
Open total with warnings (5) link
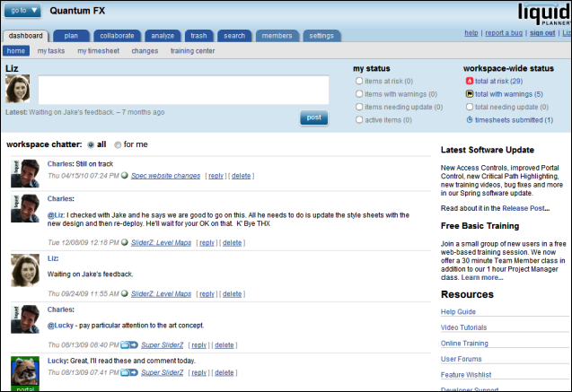pyautogui.click(x=509, y=94)
